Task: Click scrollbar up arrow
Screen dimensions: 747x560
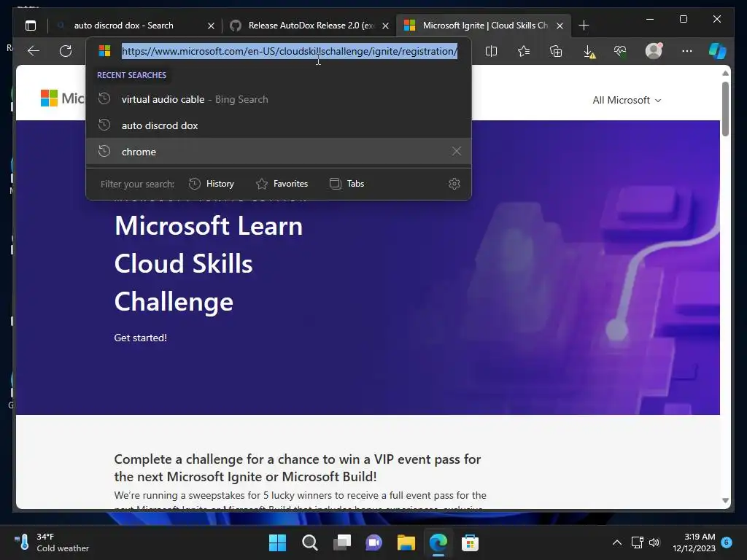Action: click(x=725, y=74)
